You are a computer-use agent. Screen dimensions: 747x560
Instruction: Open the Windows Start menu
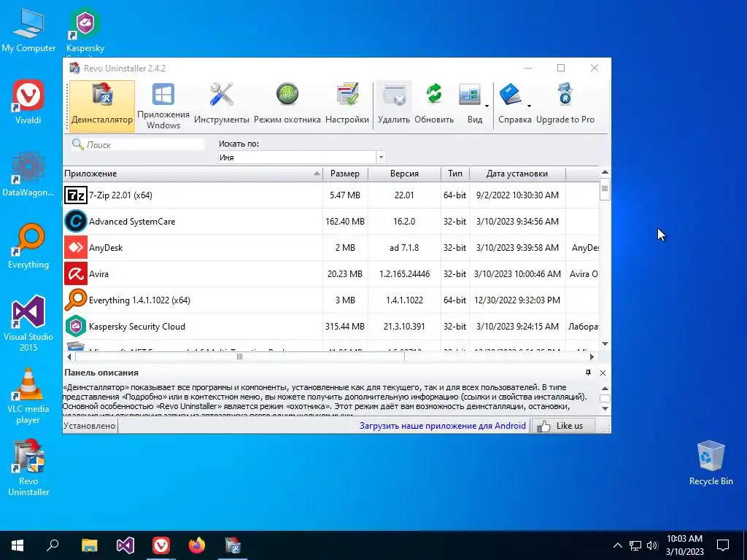[x=18, y=545]
